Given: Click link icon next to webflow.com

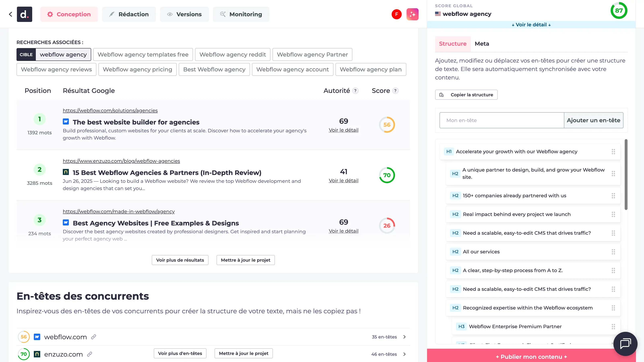Looking at the screenshot, I should point(94,337).
